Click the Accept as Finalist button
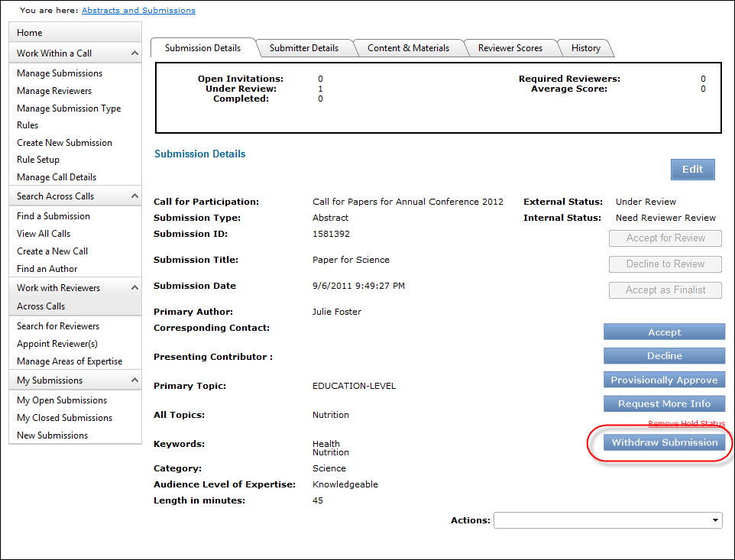Screen dimensions: 735x560 (x=665, y=290)
